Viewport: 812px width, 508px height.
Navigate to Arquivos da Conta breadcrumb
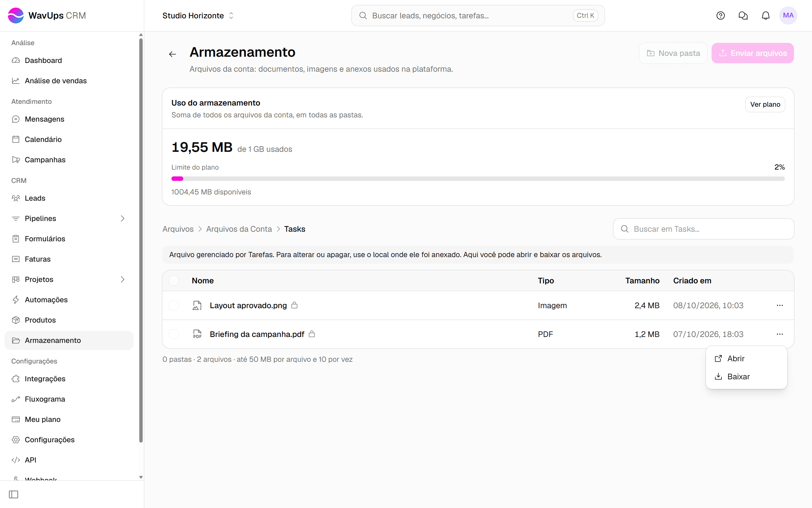[239, 229]
